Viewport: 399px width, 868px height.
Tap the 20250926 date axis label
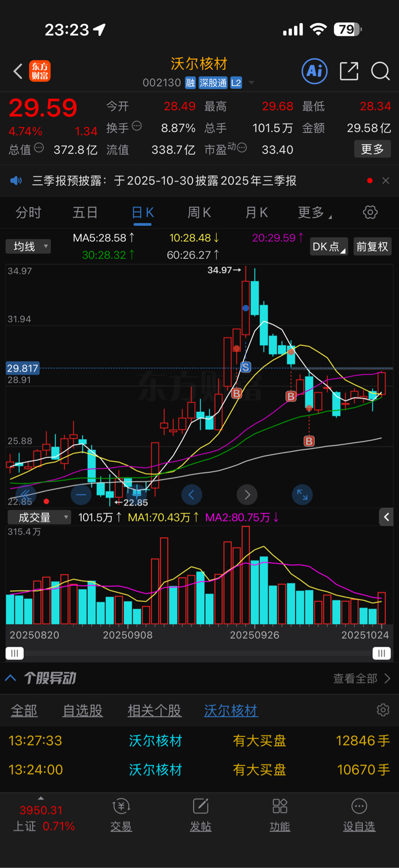click(255, 635)
